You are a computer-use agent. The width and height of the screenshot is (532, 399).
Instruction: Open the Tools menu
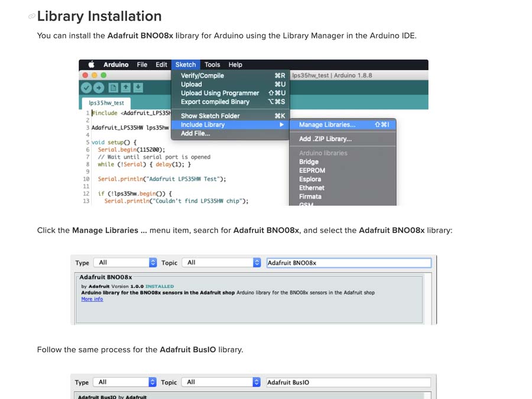click(x=212, y=64)
